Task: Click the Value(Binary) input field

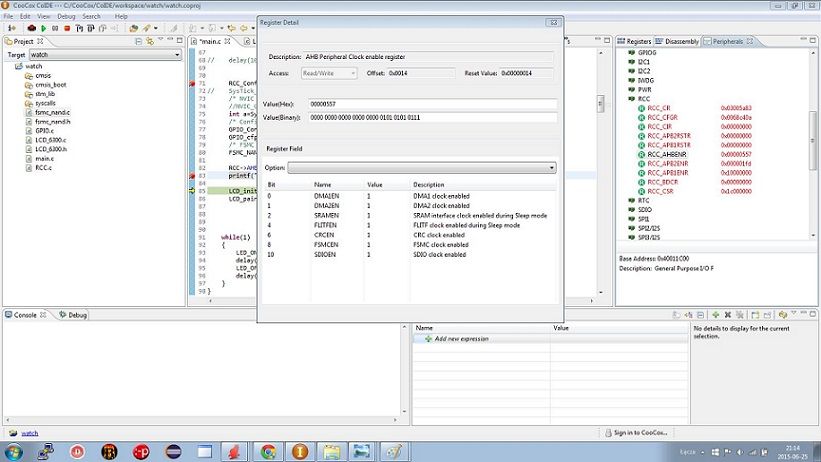Action: [x=432, y=118]
